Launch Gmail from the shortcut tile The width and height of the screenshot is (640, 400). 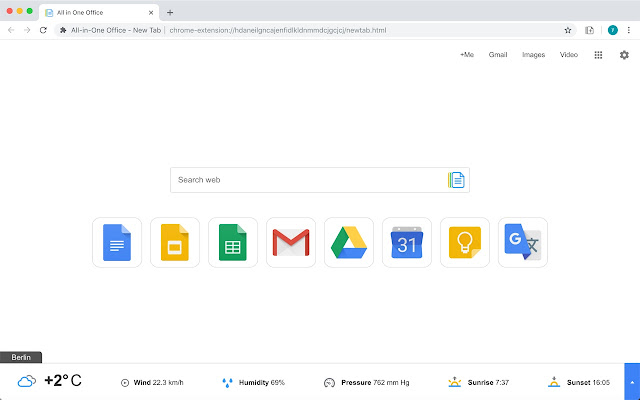291,242
